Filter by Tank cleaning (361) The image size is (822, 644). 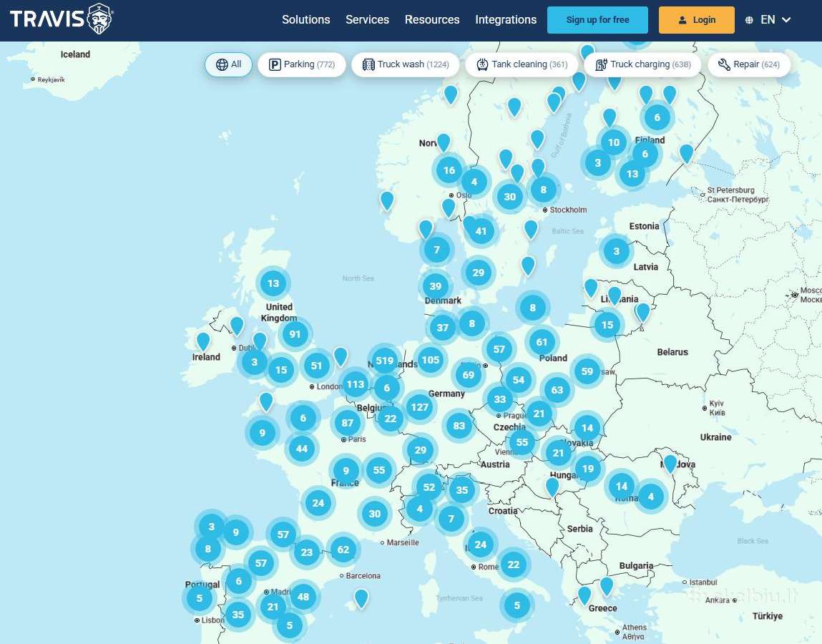pos(522,64)
